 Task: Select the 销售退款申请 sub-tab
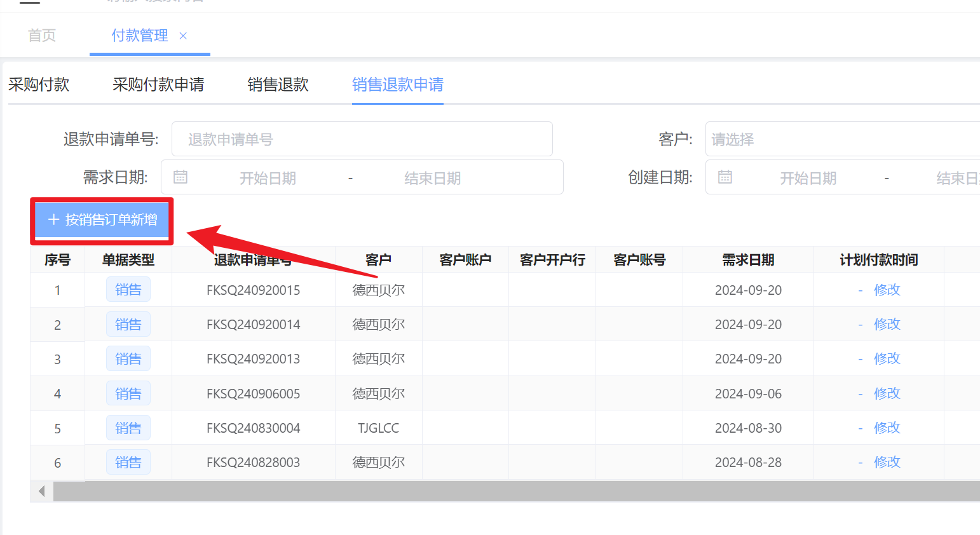click(x=398, y=85)
